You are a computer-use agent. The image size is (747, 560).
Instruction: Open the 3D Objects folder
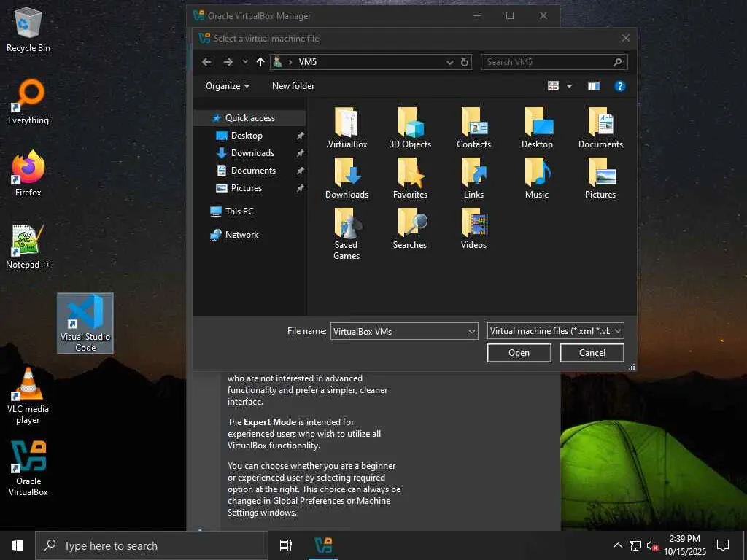[410, 128]
